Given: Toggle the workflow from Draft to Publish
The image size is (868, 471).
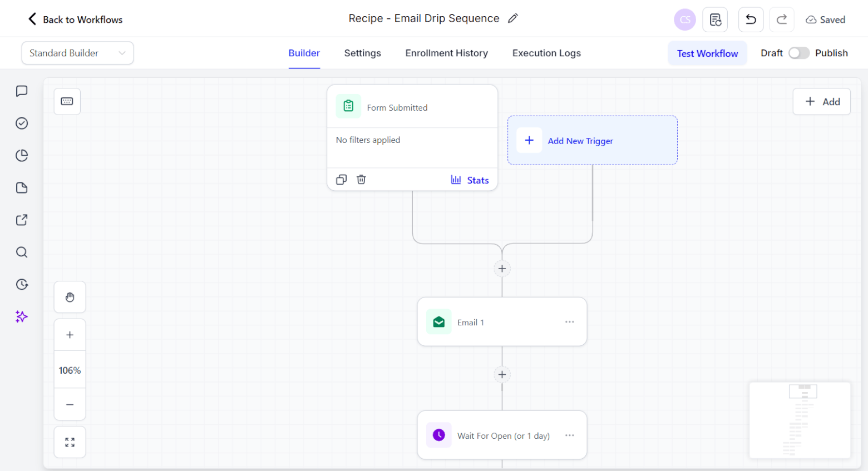Looking at the screenshot, I should pos(799,52).
